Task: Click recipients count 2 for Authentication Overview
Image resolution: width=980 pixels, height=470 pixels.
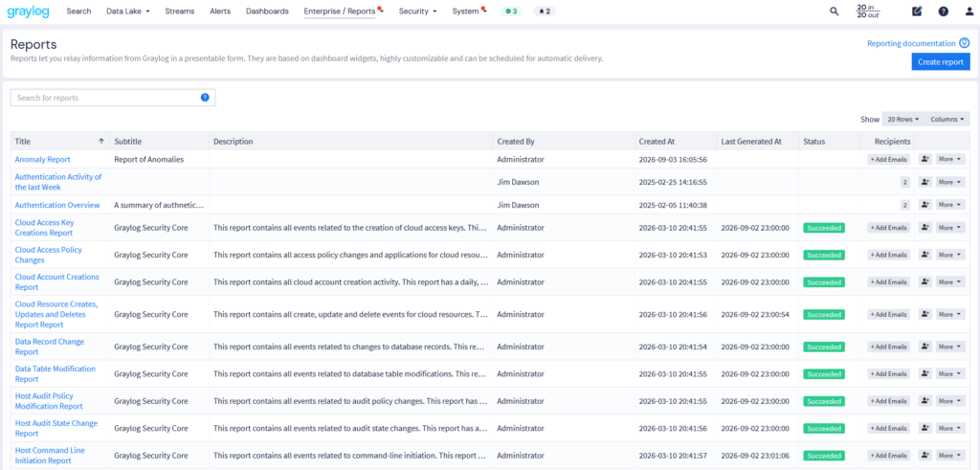Action: coord(904,205)
